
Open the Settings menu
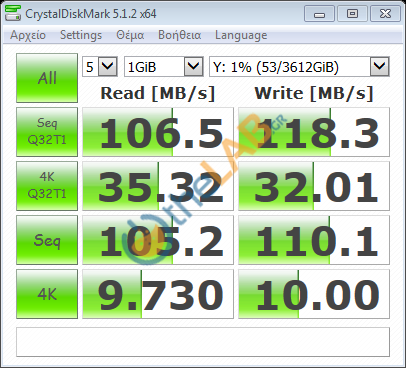[x=81, y=35]
